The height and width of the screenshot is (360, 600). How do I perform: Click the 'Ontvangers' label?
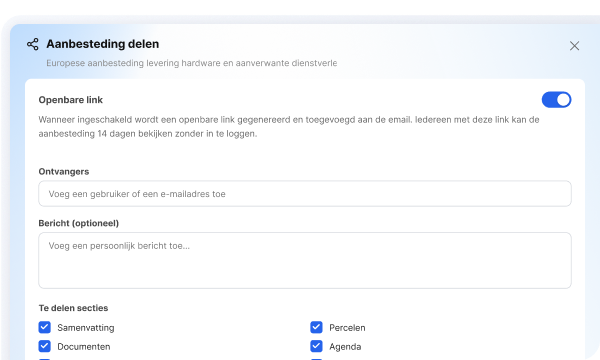(64, 171)
